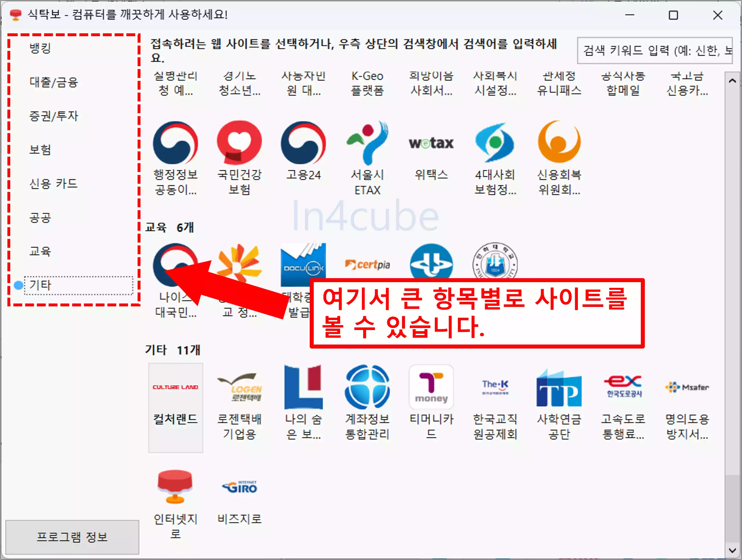Click the scrollbar up arrow
Viewport: 742px width, 560px height.
(x=733, y=81)
